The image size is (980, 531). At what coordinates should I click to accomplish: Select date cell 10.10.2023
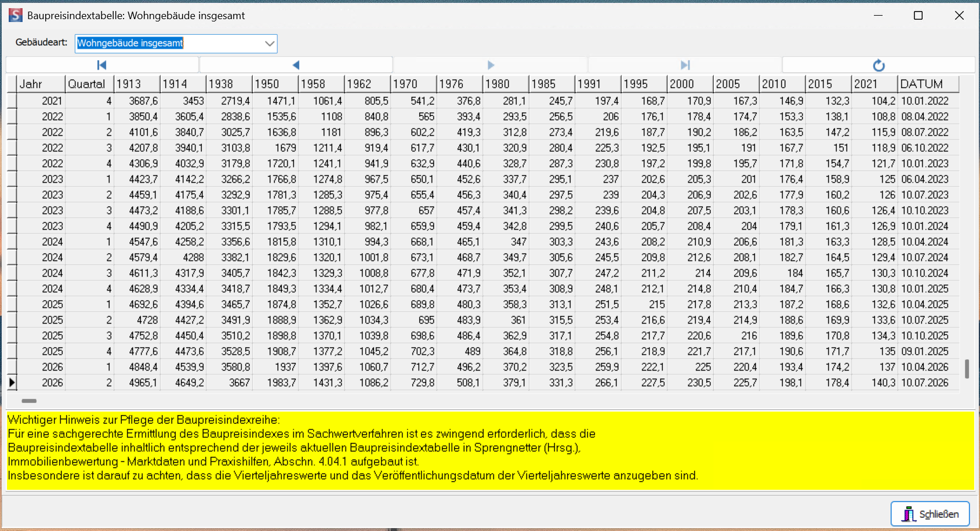(x=928, y=210)
